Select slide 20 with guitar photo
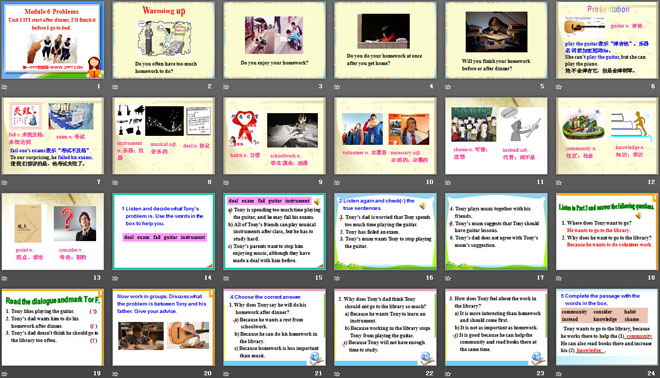 tap(163, 327)
